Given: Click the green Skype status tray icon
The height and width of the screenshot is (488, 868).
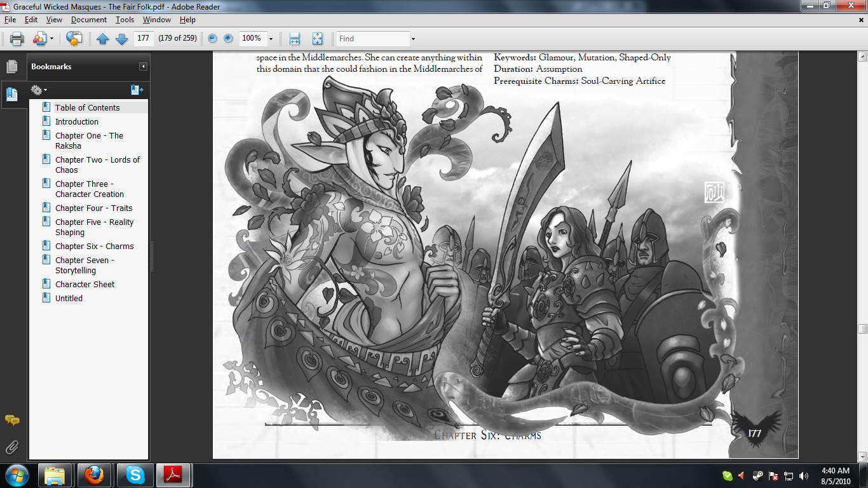Looking at the screenshot, I should tap(728, 475).
